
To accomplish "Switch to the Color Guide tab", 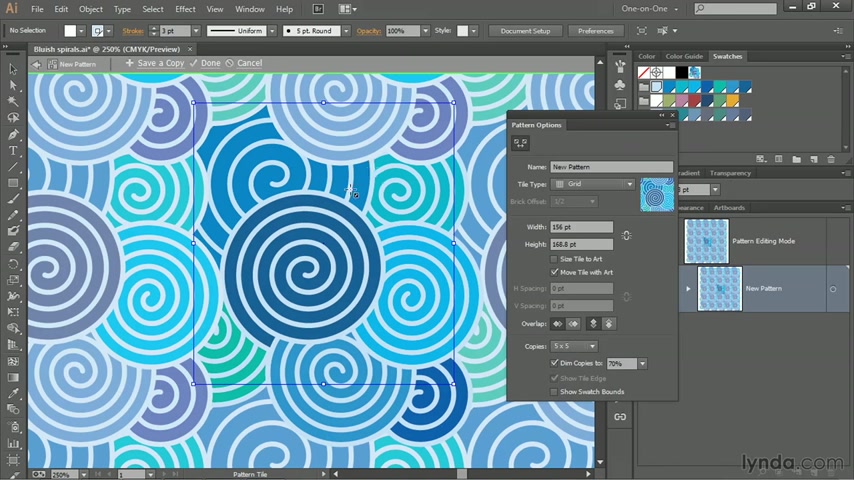I will 684,56.
